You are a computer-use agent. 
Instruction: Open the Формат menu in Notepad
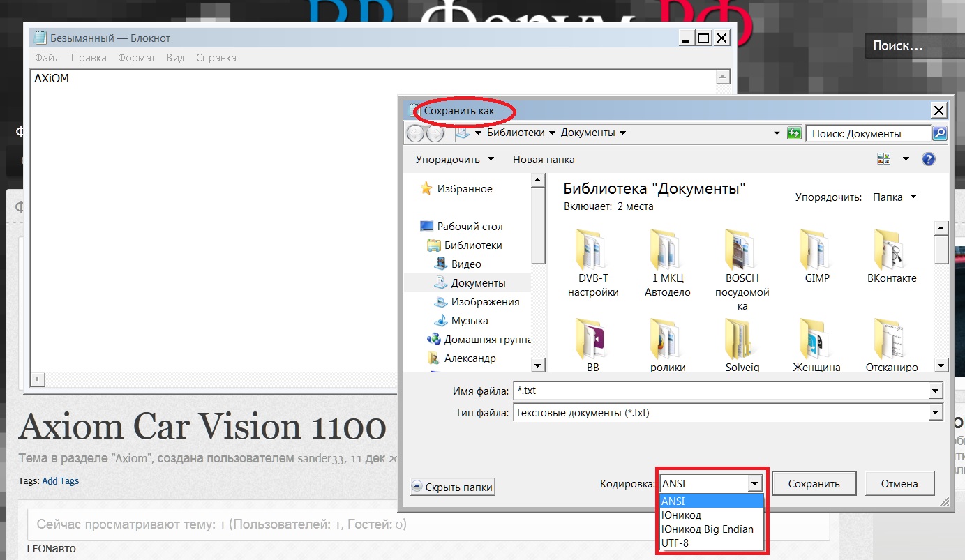click(136, 58)
